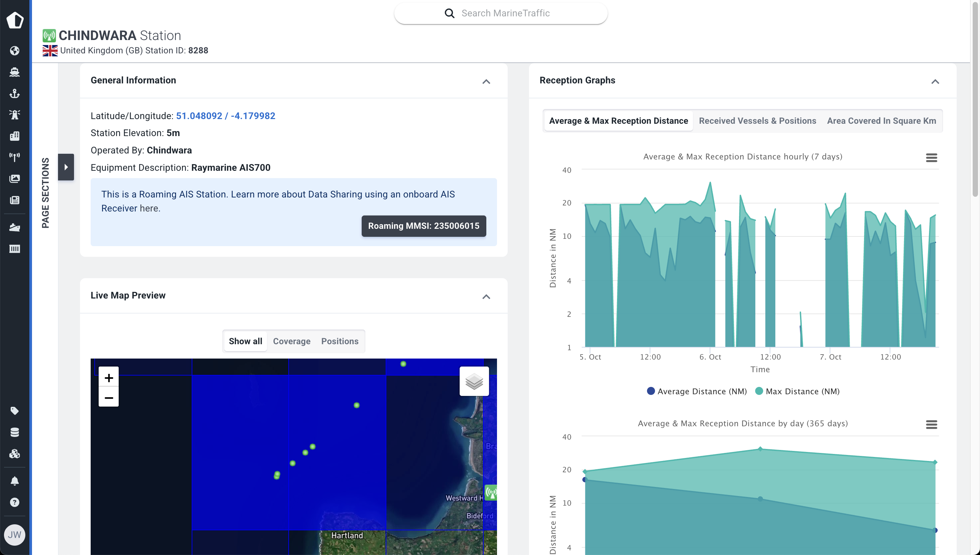Click the Search MarineTraffic field

[505, 13]
